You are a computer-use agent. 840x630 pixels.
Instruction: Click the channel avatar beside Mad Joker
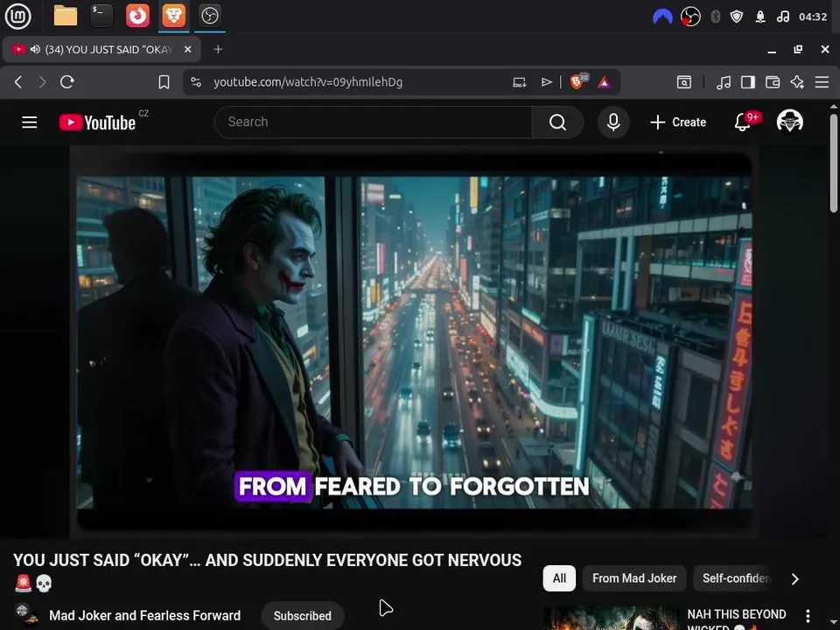coord(25,615)
